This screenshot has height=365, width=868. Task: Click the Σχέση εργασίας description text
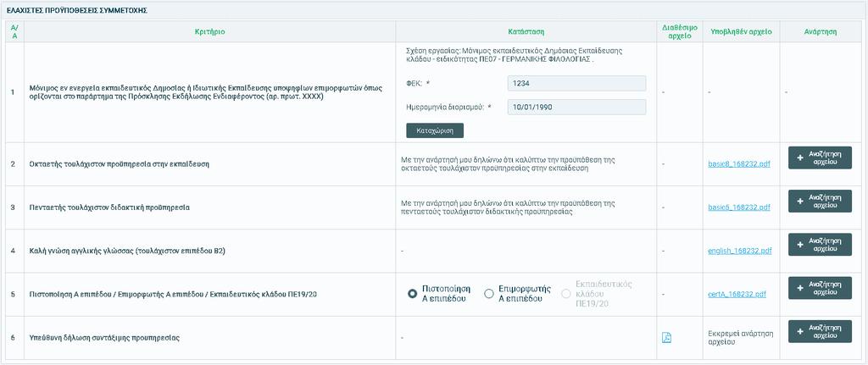coord(515,55)
